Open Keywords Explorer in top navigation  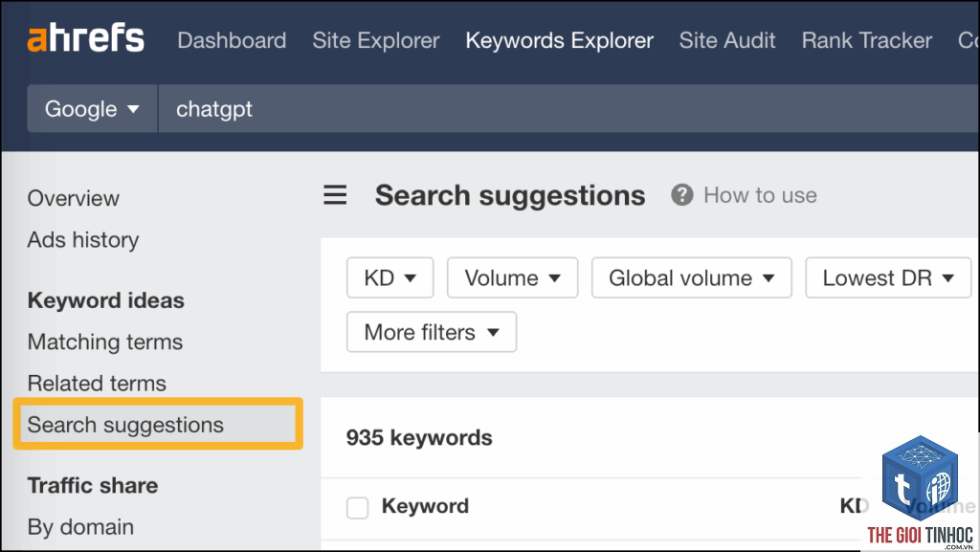559,40
